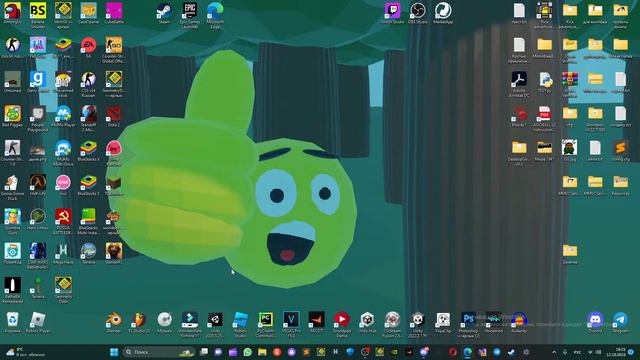Launch the MuMu Player shortcut
This screenshot has height=360, width=640.
click(x=63, y=116)
